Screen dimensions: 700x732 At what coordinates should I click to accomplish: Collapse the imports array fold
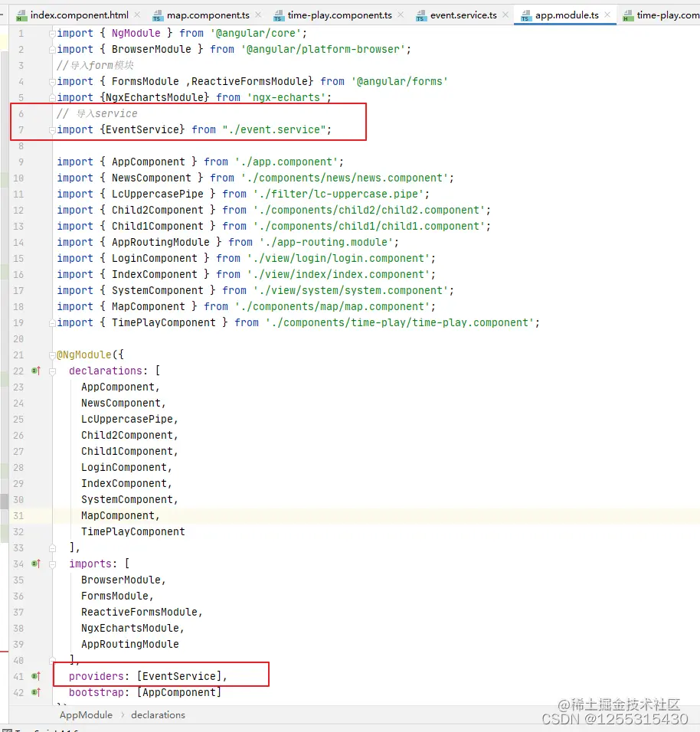pos(53,564)
